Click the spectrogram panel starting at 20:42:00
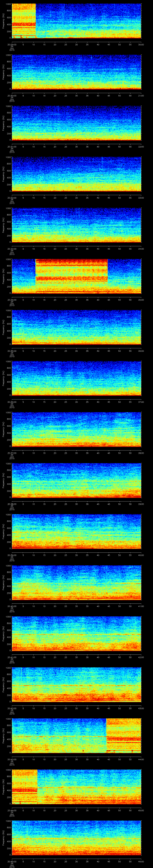 click(x=77, y=685)
